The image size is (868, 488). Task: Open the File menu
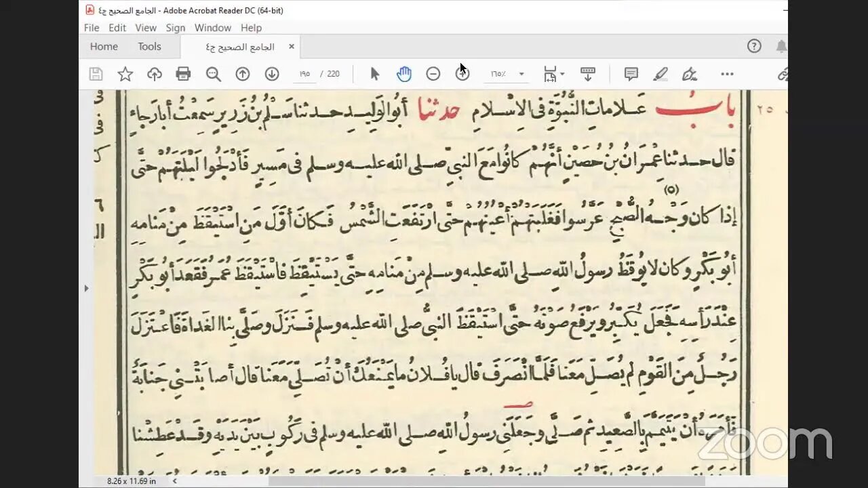click(x=92, y=28)
